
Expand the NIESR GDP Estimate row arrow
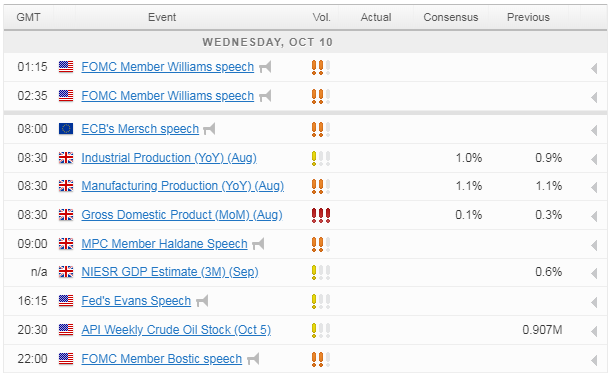pos(594,274)
